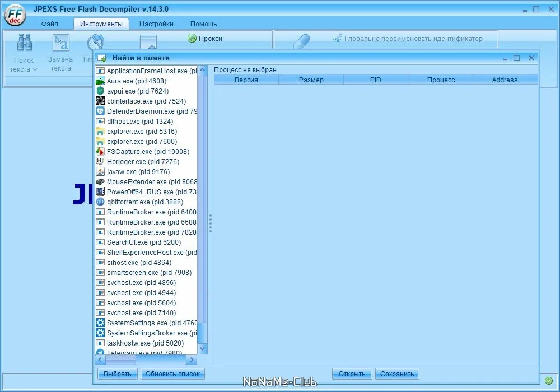Click the Обновить список button
This screenshot has width=560, height=392.
click(172, 374)
